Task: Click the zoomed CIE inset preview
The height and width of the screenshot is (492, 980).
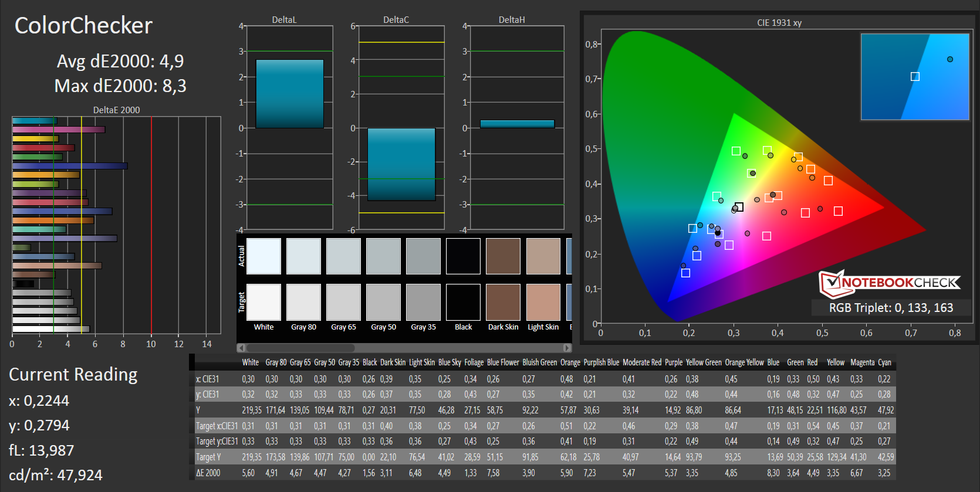Action: tap(915, 77)
